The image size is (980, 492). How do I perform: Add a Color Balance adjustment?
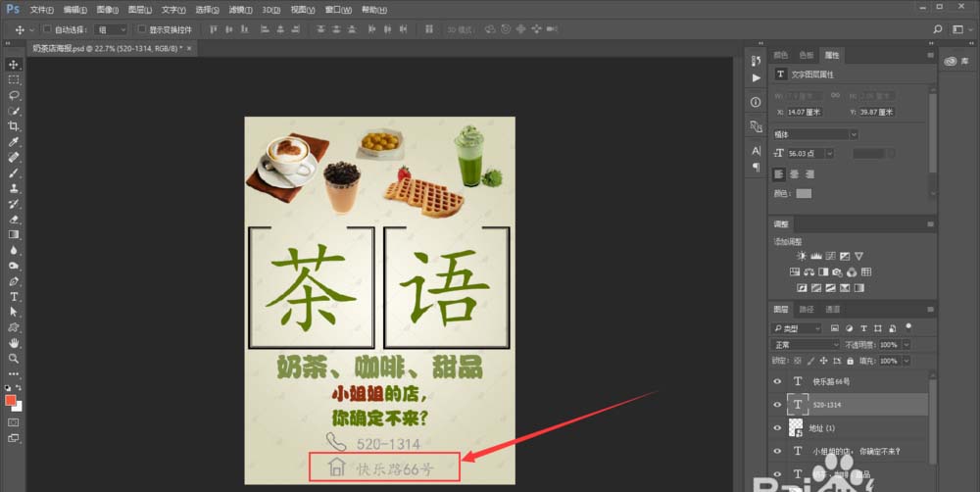(x=809, y=271)
